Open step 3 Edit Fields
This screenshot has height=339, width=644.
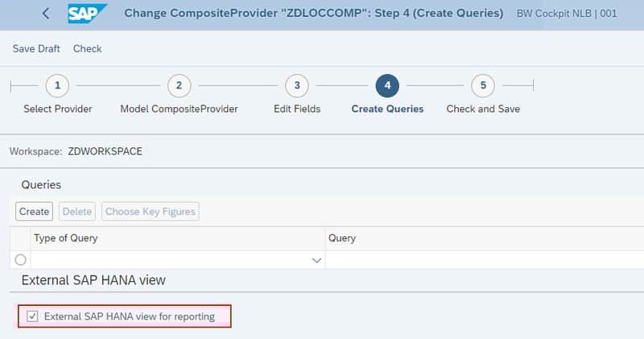point(297,85)
